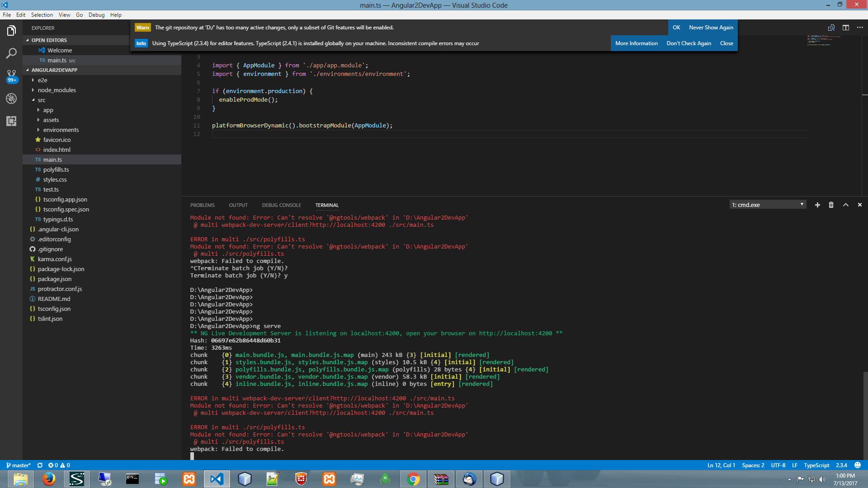Screen dimensions: 868x488
Task: Add new terminal with plus icon
Action: pyautogui.click(x=817, y=205)
